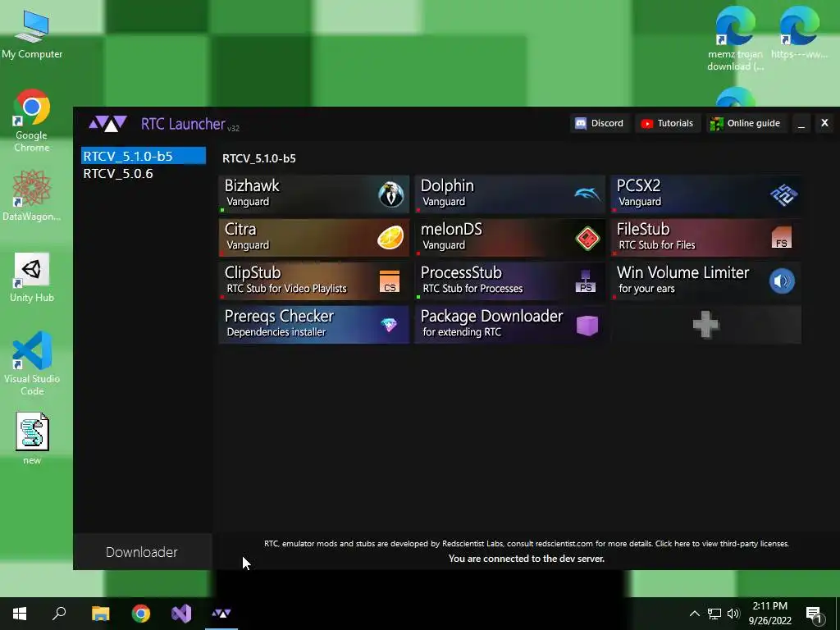Open the DataWagon desktop shortcut
Viewport: 840px width, 630px height.
pyautogui.click(x=32, y=195)
